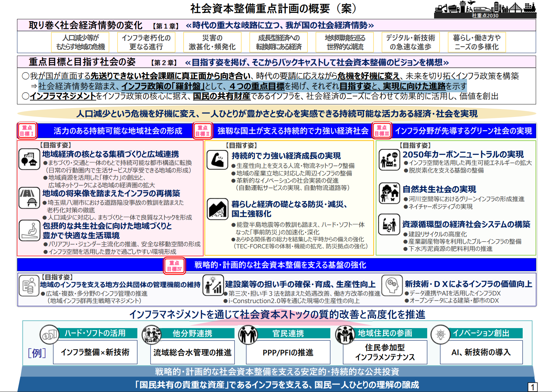552x392 pixels.
Task: Click the インフラ老朽化の更なる進行 box
Action: click(x=146, y=42)
